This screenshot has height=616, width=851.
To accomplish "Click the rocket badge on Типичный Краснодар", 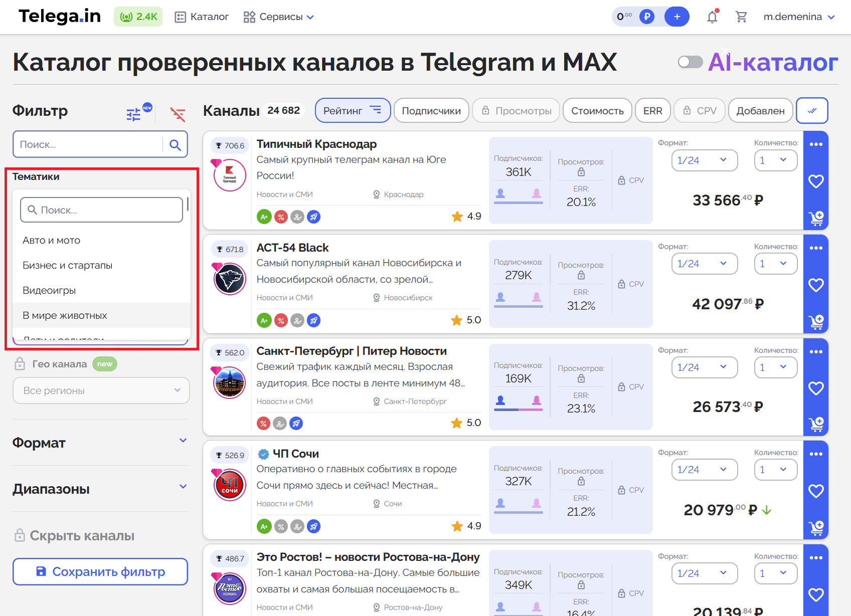I will [314, 217].
